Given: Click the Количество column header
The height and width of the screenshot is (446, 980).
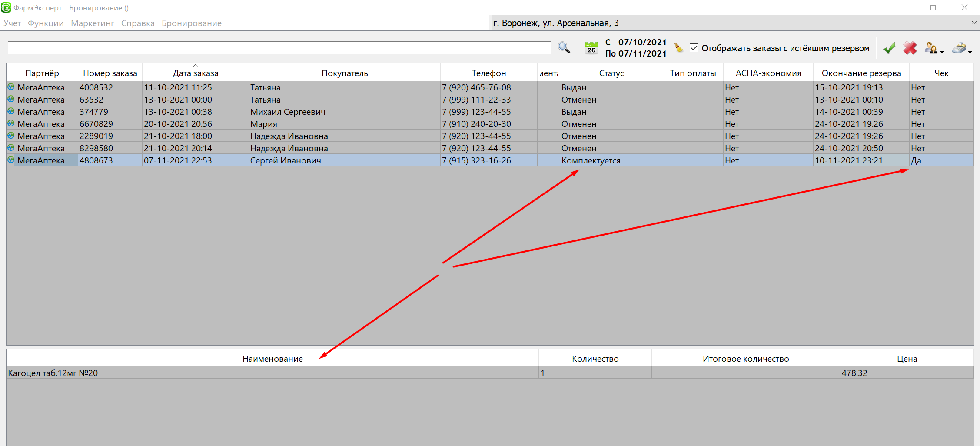Looking at the screenshot, I should point(595,359).
